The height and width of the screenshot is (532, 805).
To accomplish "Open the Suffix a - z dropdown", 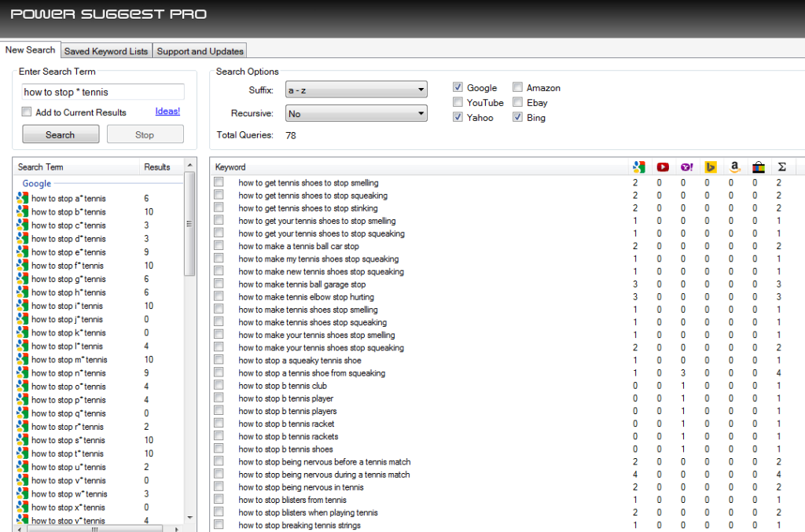I will (356, 90).
